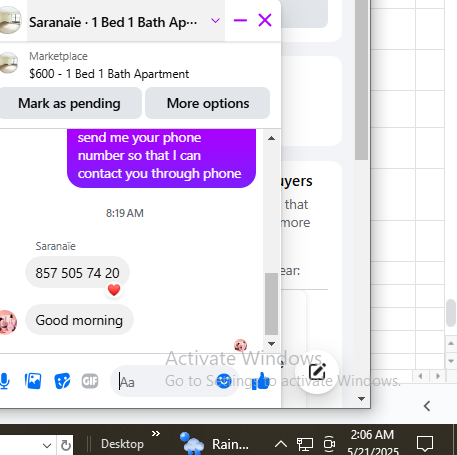Image resolution: width=457 pixels, height=455 pixels.
Task: Click the Saranaïe sender name above messages
Action: pyautogui.click(x=56, y=246)
